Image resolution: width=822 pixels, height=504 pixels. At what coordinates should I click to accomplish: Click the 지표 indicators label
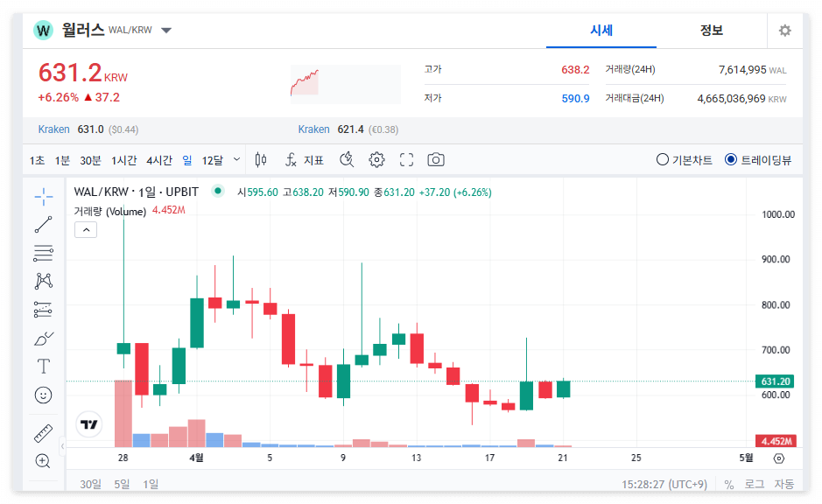click(313, 160)
